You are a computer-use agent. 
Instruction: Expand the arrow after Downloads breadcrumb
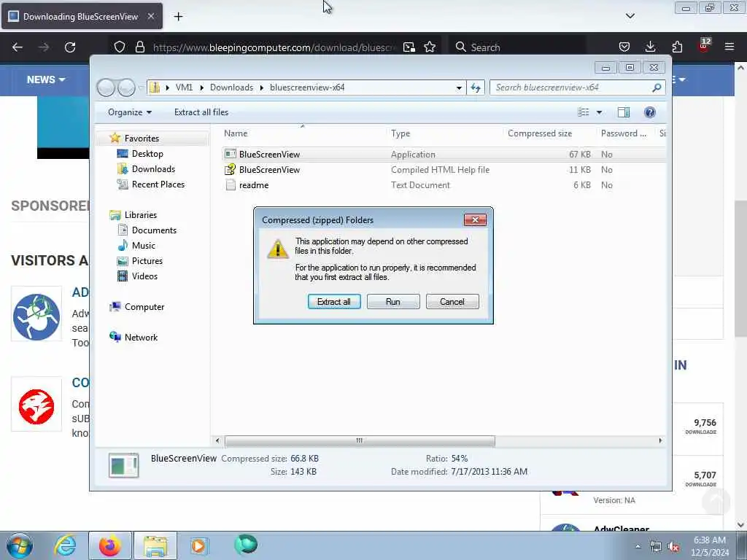262,87
